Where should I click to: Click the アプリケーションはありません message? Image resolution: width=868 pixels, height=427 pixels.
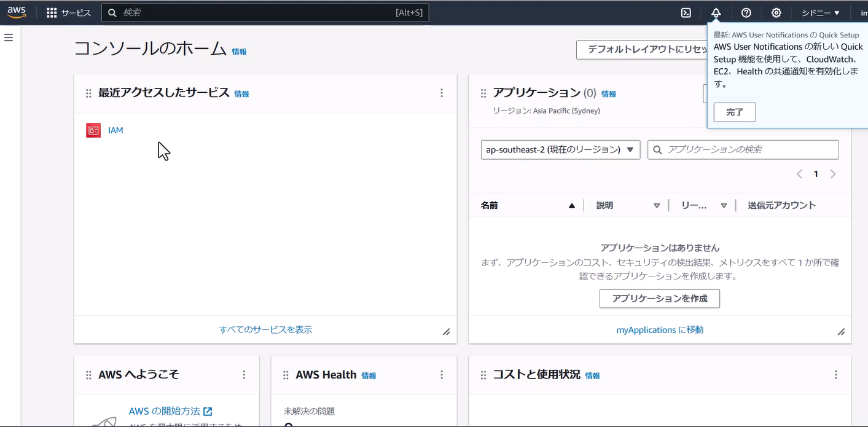click(x=660, y=248)
